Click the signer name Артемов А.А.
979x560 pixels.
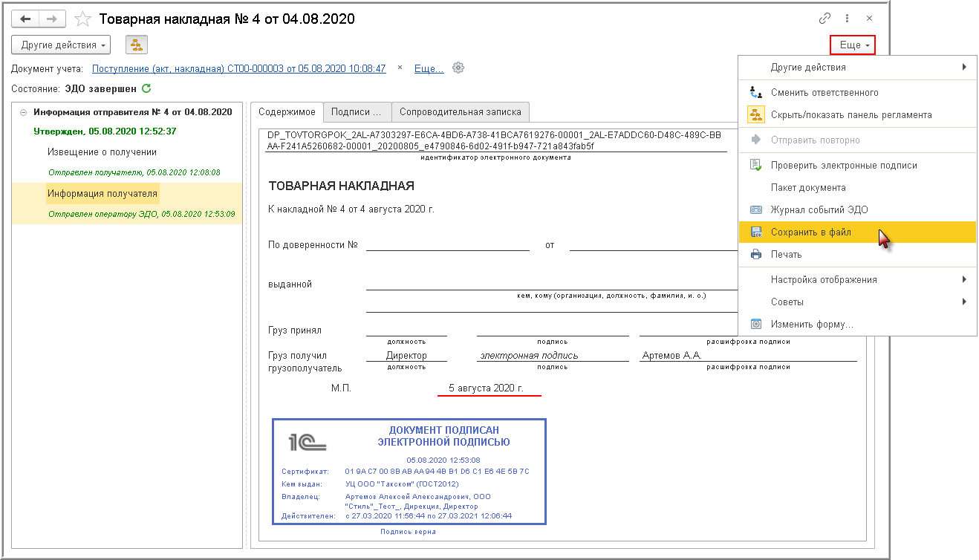pyautogui.click(x=672, y=355)
